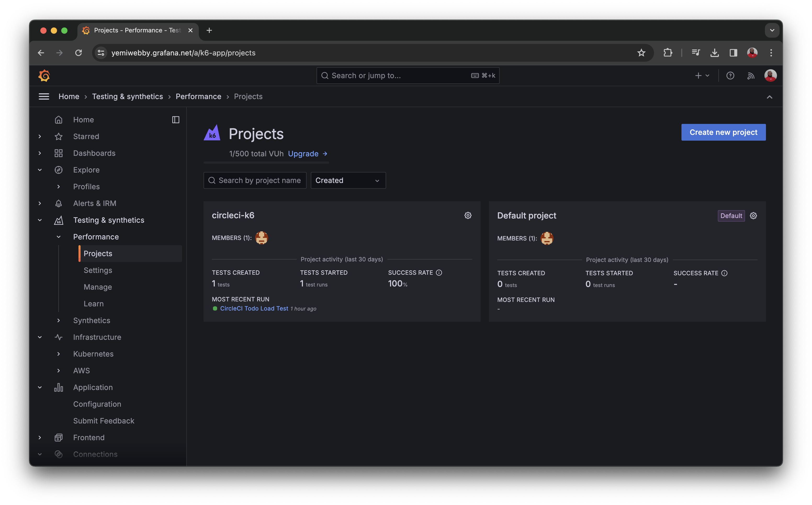Click the Search by project name field

click(255, 180)
